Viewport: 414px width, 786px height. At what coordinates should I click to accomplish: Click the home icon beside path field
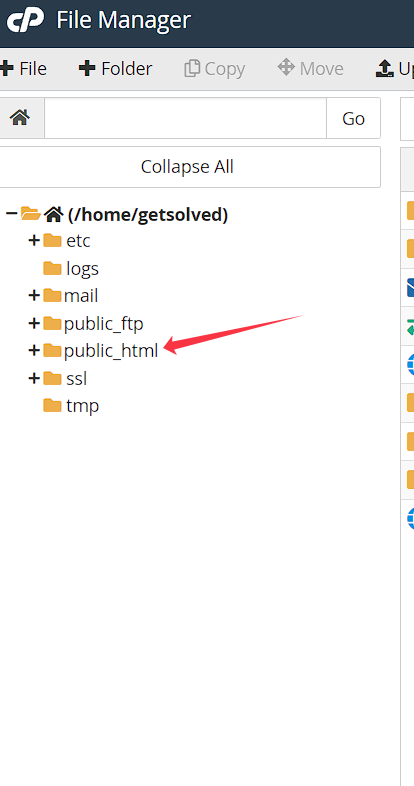coord(20,118)
